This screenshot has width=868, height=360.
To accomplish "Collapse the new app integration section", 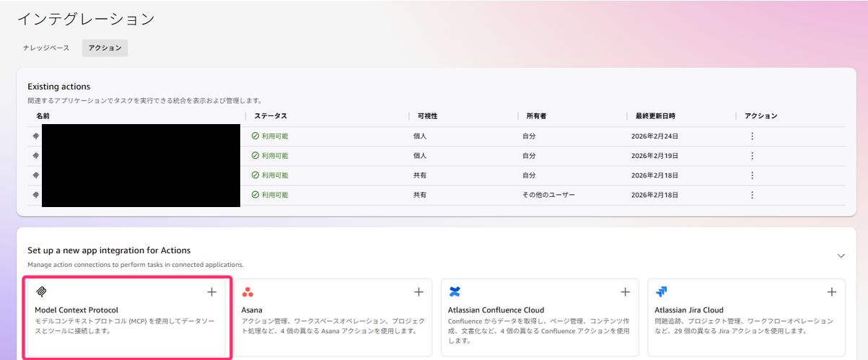I will (x=841, y=256).
